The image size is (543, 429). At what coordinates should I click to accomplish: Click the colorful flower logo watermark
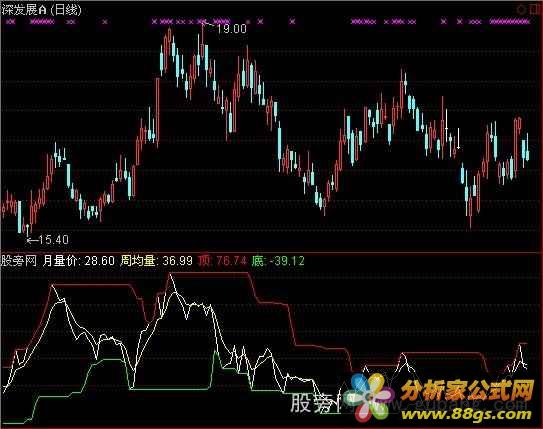(372, 397)
